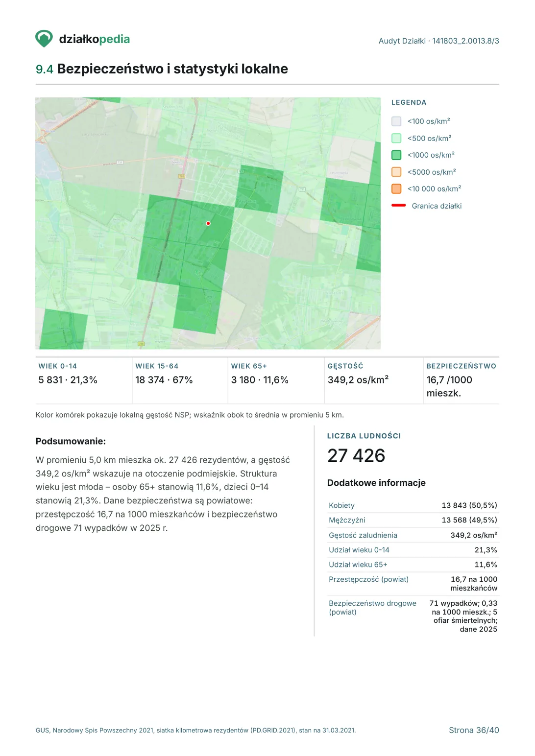Image resolution: width=535 pixels, height=756 pixels.
Task: Click the 'Bezpieczeństwo drogowe (powiat)' row label
Action: pyautogui.click(x=372, y=608)
